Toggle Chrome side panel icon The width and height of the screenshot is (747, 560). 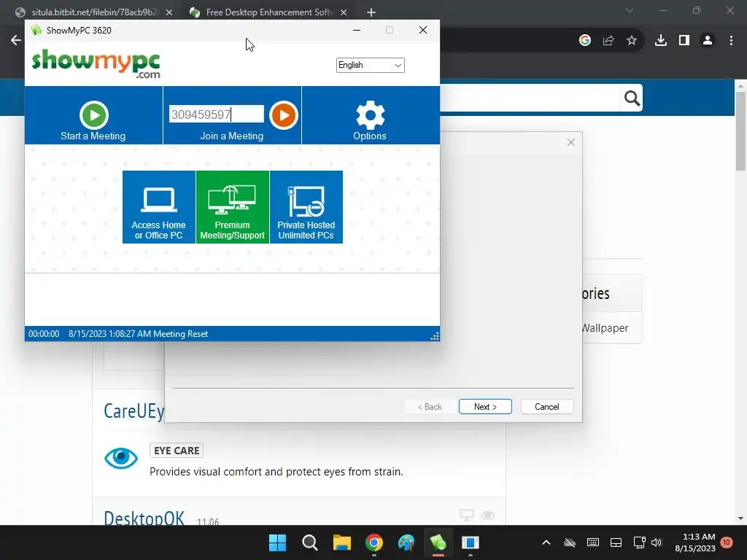click(684, 41)
